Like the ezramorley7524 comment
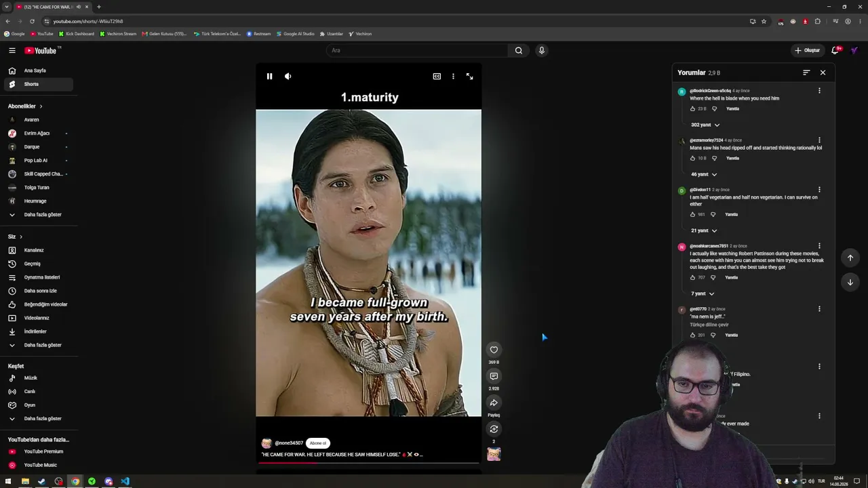This screenshot has width=868, height=488. [x=693, y=158]
